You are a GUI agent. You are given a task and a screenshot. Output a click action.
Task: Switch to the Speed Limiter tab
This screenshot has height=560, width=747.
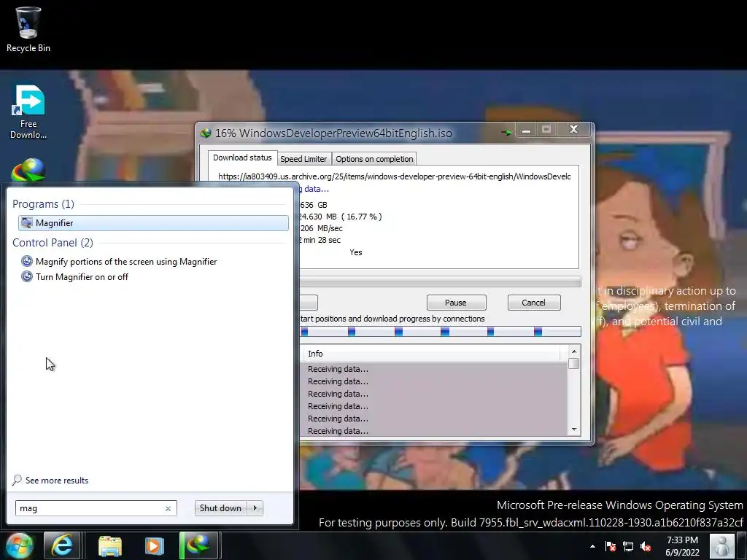pos(303,159)
